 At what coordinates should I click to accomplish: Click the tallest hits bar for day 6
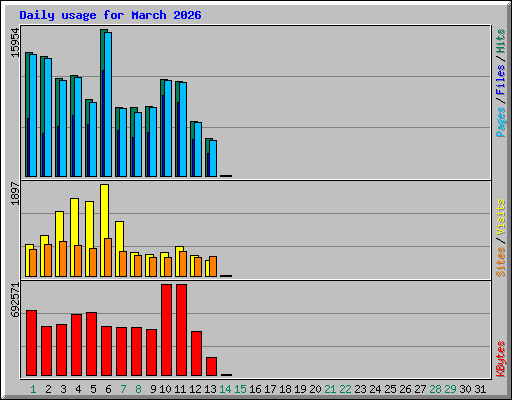point(103,103)
